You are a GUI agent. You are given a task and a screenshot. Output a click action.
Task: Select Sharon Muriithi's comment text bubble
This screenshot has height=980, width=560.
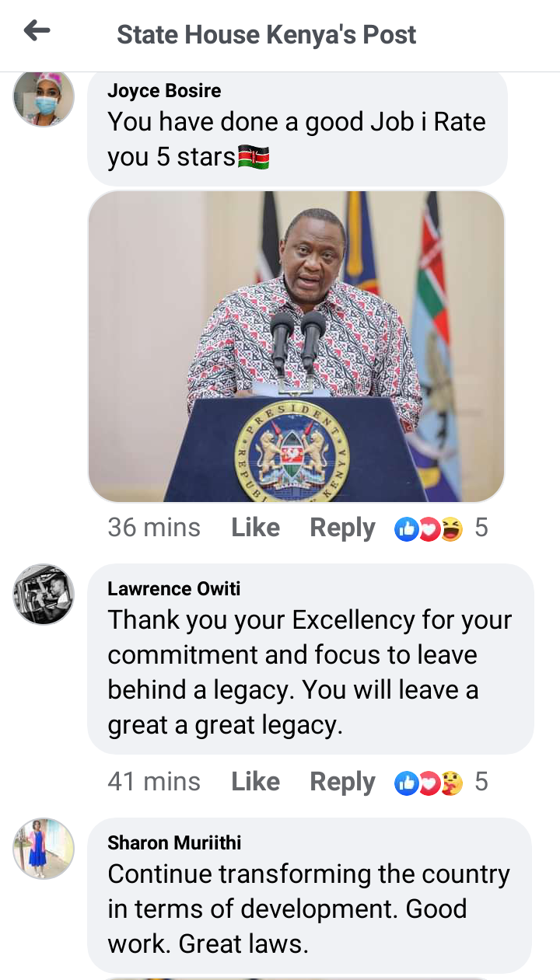(x=310, y=895)
